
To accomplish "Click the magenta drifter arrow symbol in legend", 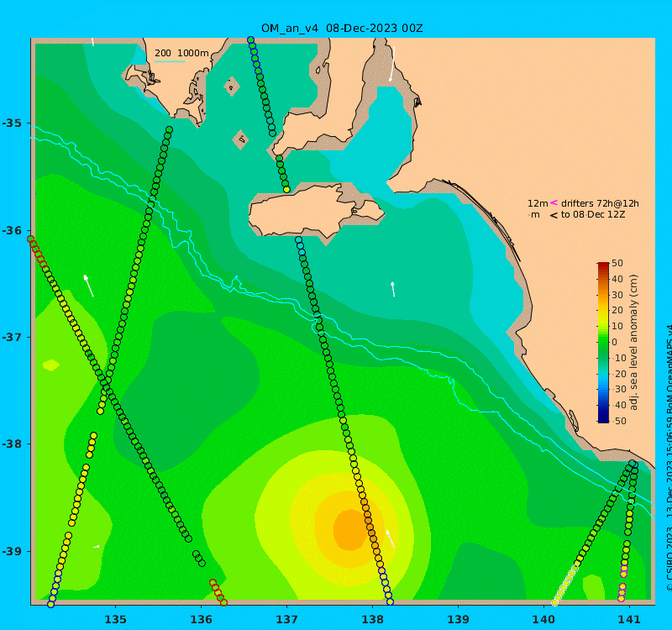I will pyautogui.click(x=554, y=202).
